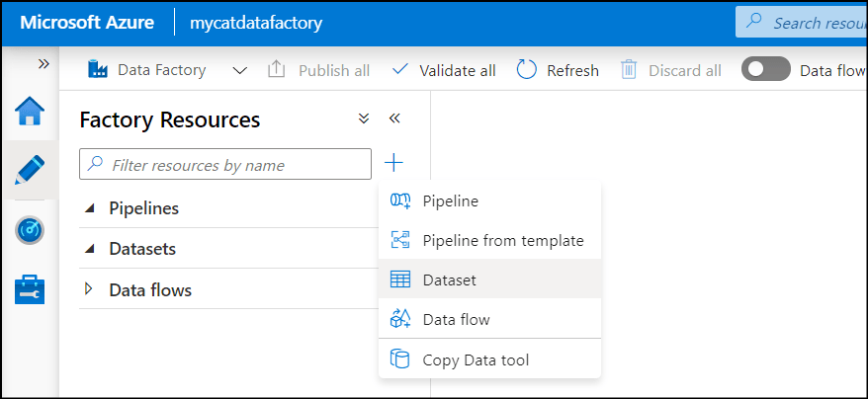Image resolution: width=868 pixels, height=399 pixels.
Task: Click the Pipeline from template icon
Action: pyautogui.click(x=400, y=240)
